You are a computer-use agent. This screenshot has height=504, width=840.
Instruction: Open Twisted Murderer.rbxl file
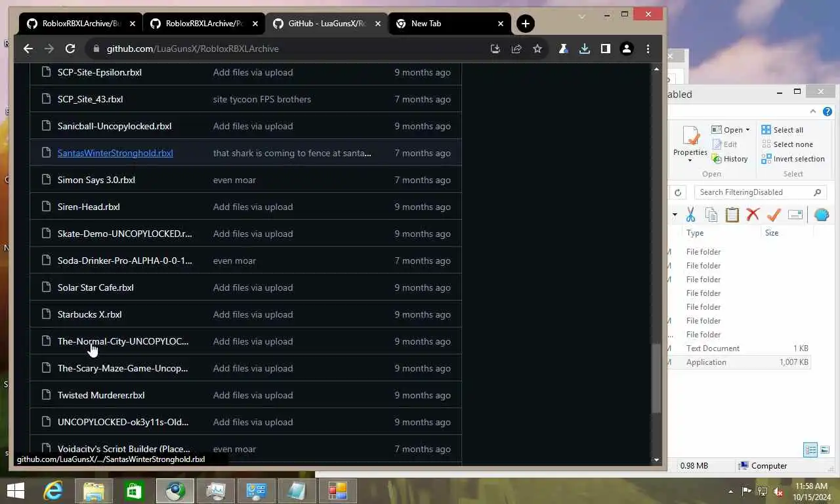tap(101, 395)
